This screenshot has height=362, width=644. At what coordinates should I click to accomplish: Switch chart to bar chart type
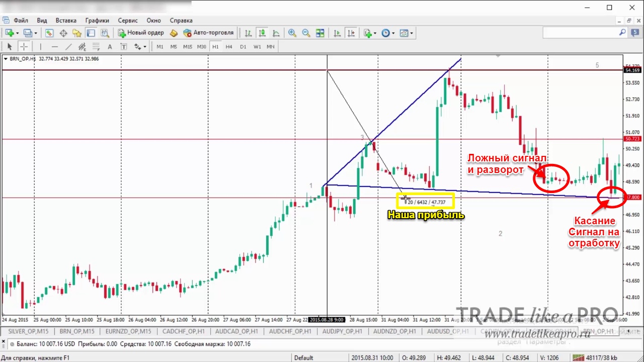pos(248,33)
